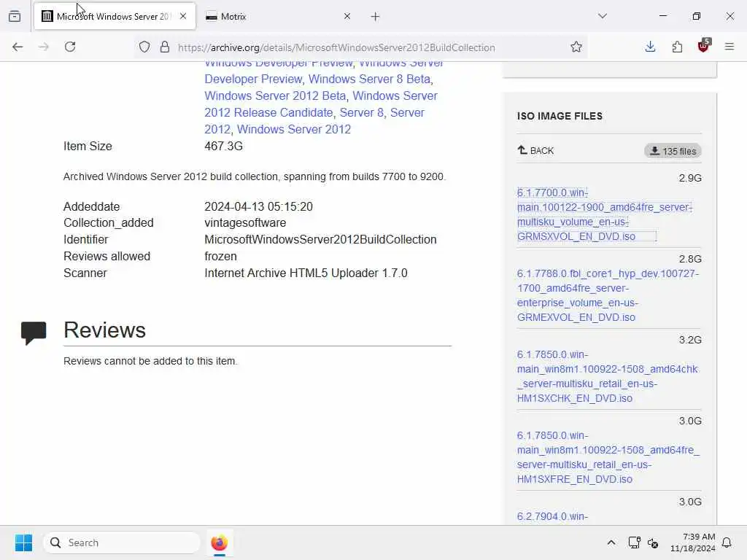Click the Reviews heading
This screenshot has height=560, width=747.
pos(105,330)
